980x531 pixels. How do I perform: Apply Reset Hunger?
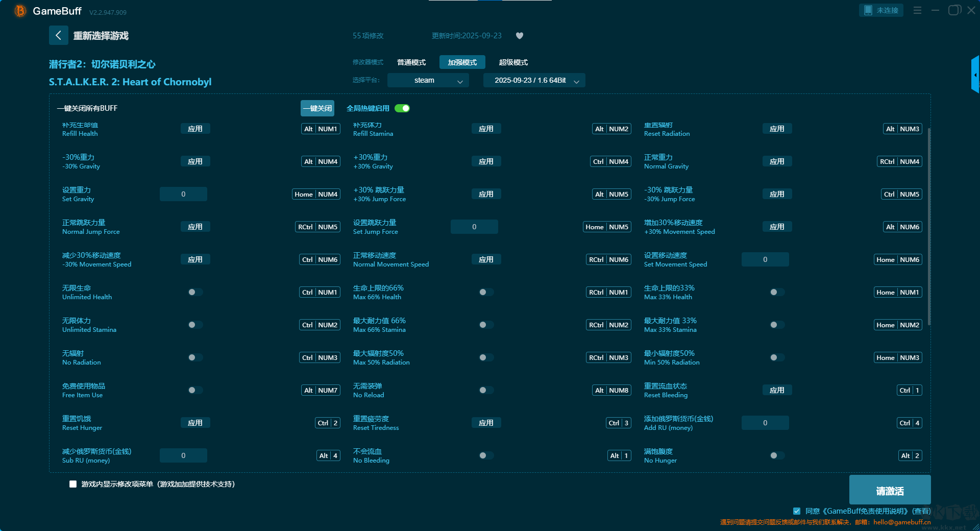pos(195,423)
